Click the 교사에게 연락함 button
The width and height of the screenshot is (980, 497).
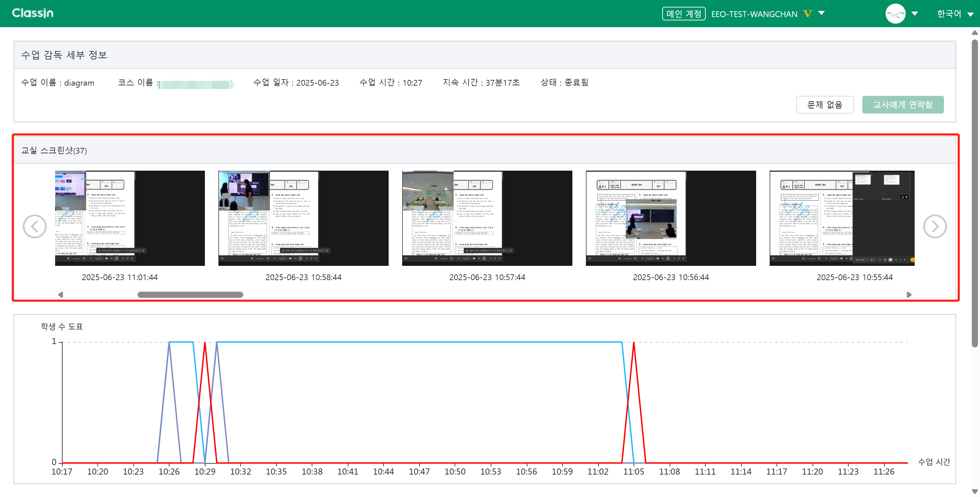pos(902,104)
